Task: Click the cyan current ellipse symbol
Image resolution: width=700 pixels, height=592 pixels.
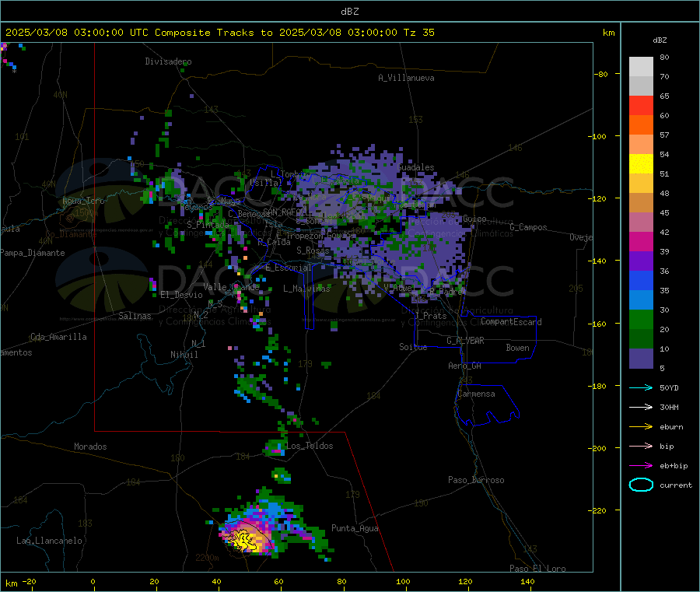Action: tap(641, 485)
